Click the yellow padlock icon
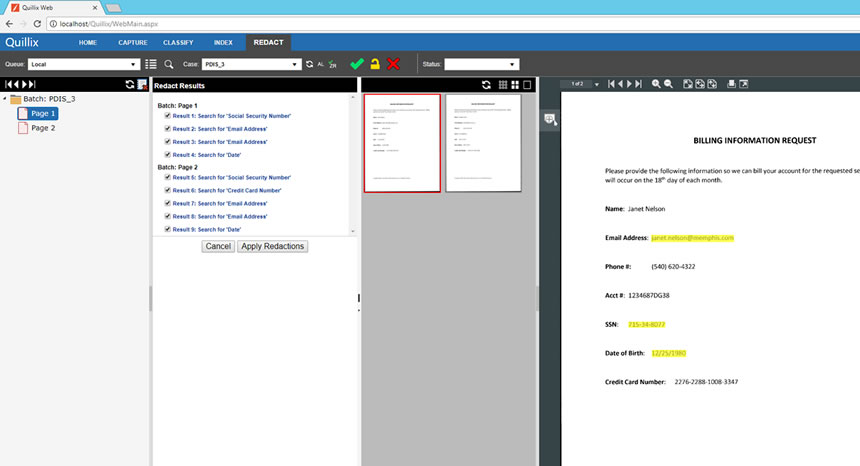Viewport: 860px width, 466px height. pos(375,64)
